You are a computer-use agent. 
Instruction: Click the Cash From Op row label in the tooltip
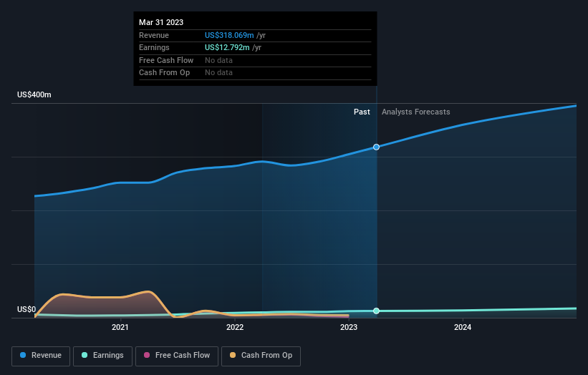[164, 73]
